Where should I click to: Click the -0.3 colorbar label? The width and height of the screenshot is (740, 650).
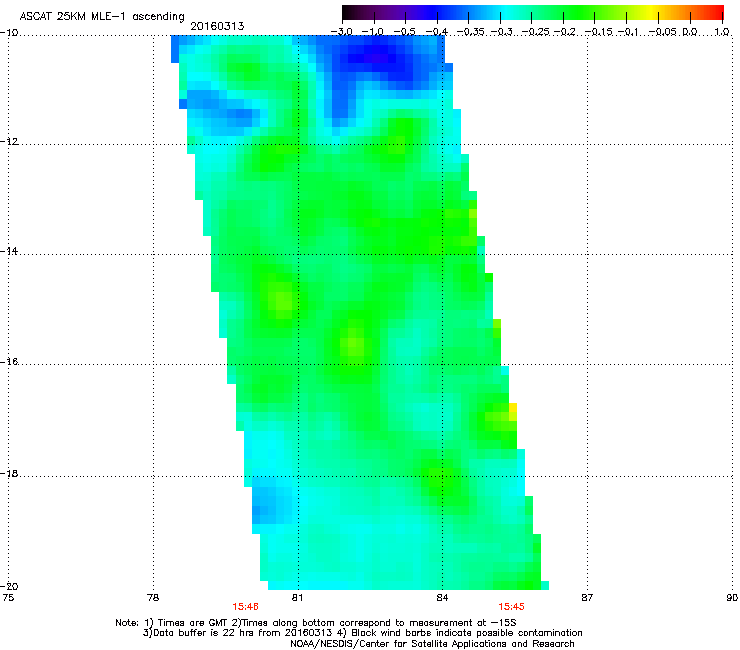click(501, 32)
